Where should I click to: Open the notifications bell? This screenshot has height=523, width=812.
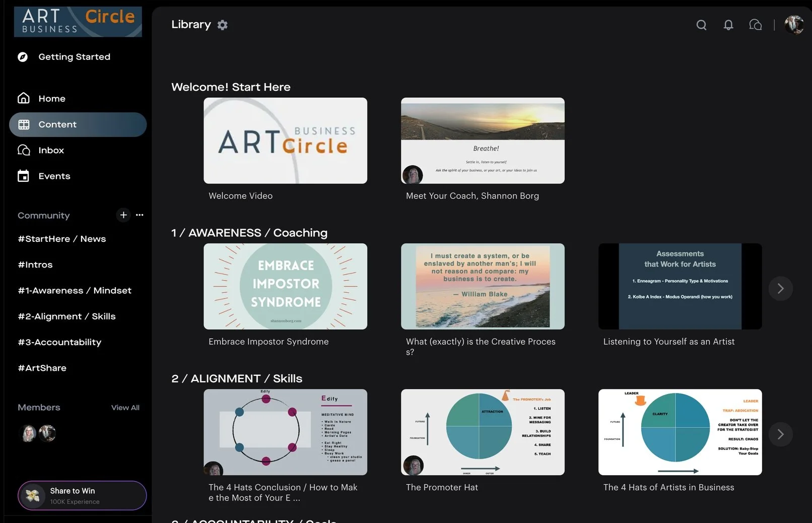(x=728, y=25)
